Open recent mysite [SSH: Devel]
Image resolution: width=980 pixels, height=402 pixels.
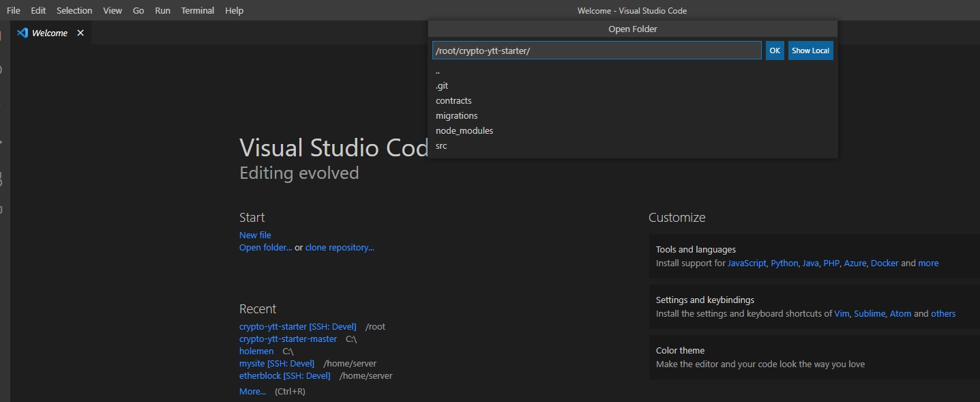pyautogui.click(x=277, y=363)
